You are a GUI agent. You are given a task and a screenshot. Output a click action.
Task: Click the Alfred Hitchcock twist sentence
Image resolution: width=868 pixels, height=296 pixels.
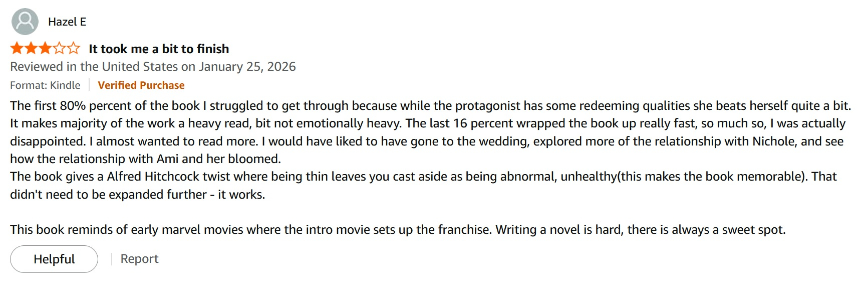coord(423,177)
